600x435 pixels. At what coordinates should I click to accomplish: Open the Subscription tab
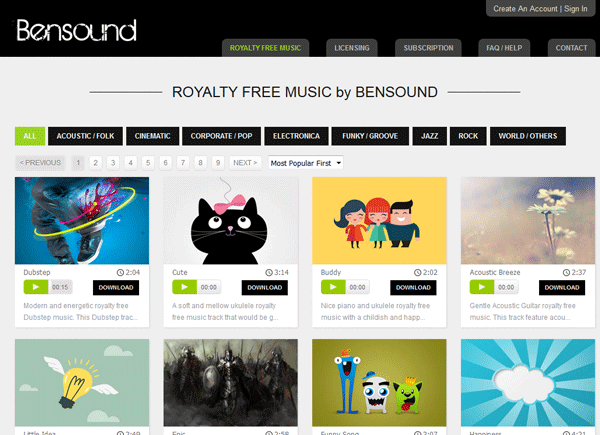[428, 48]
